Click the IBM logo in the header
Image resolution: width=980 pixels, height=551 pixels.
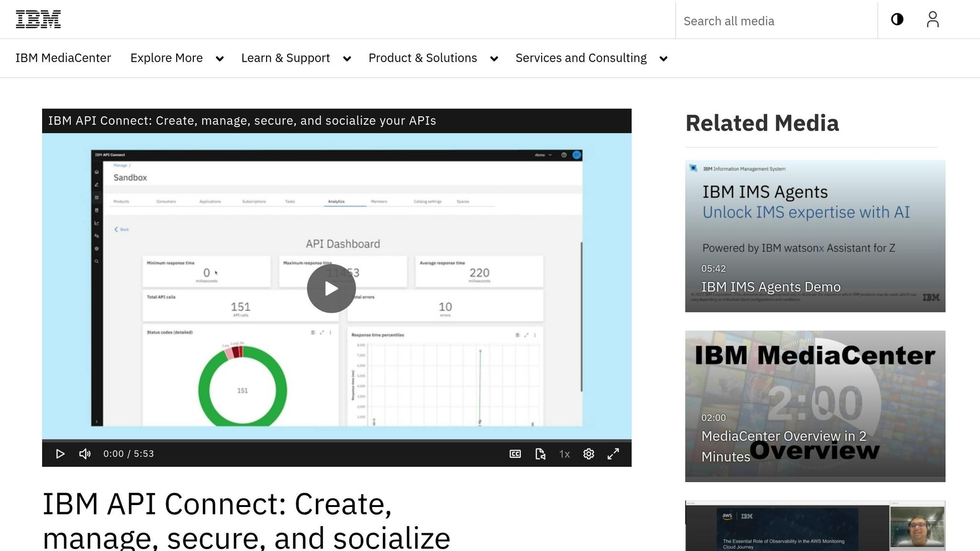click(38, 20)
